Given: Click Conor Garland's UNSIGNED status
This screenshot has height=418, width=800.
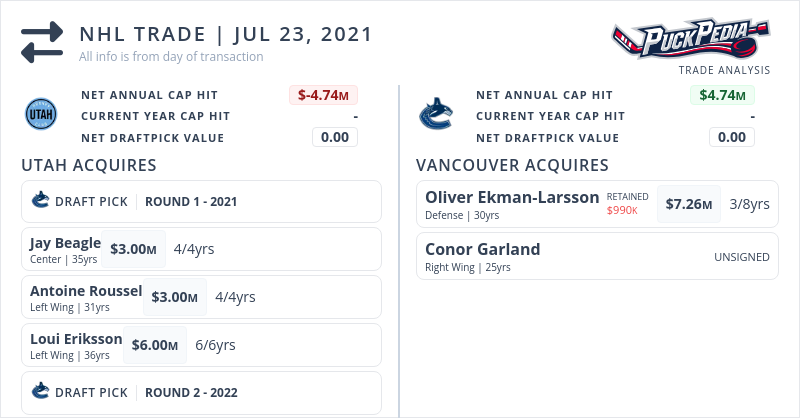Looking at the screenshot, I should [x=741, y=257].
